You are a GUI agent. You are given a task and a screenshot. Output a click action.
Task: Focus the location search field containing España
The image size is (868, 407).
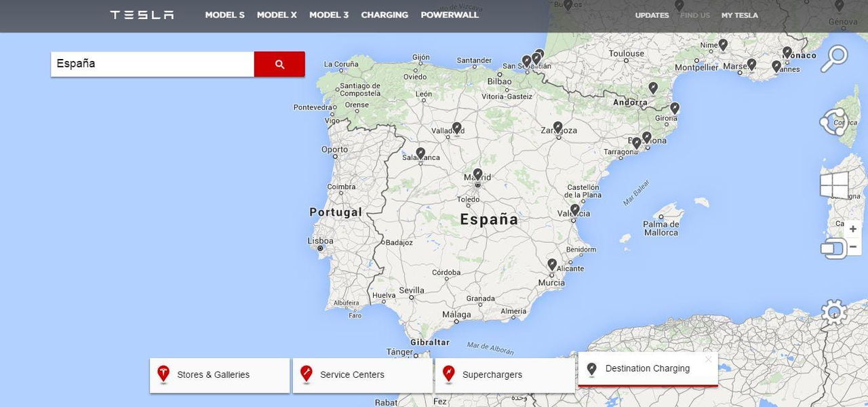[x=153, y=64]
